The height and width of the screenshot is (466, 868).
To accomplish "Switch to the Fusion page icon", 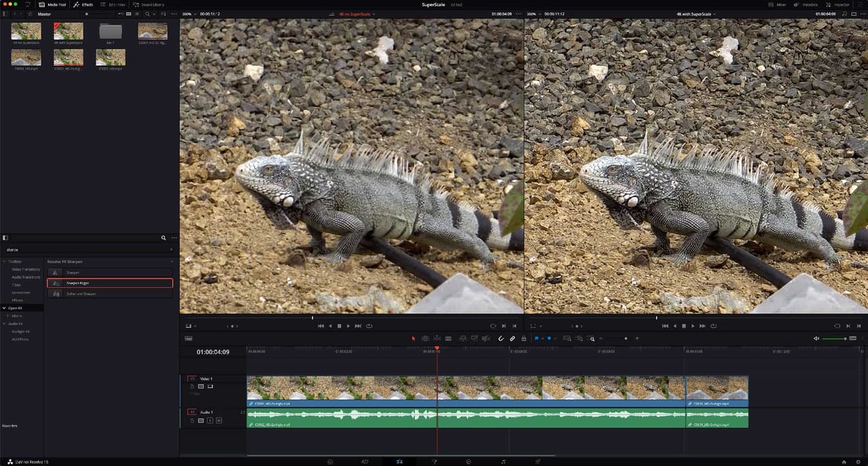I will pos(434,461).
